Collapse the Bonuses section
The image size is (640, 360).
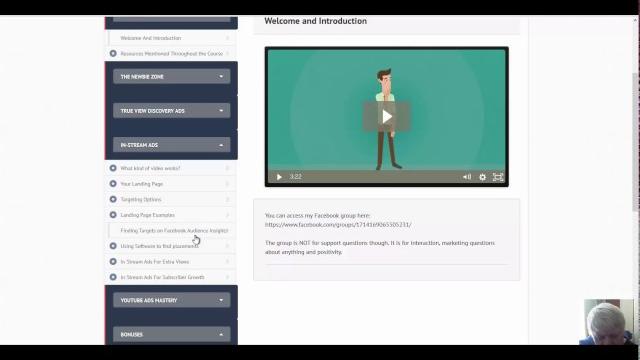pyautogui.click(x=171, y=334)
